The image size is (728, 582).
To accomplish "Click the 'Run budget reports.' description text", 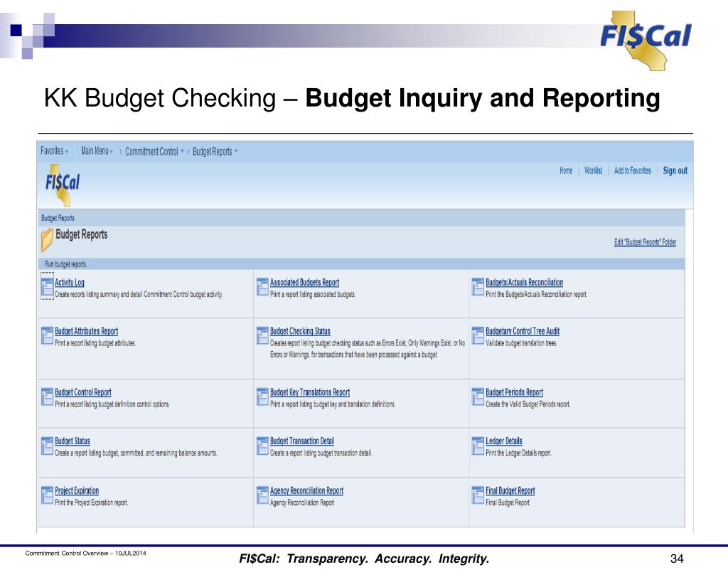I will [x=66, y=264].
